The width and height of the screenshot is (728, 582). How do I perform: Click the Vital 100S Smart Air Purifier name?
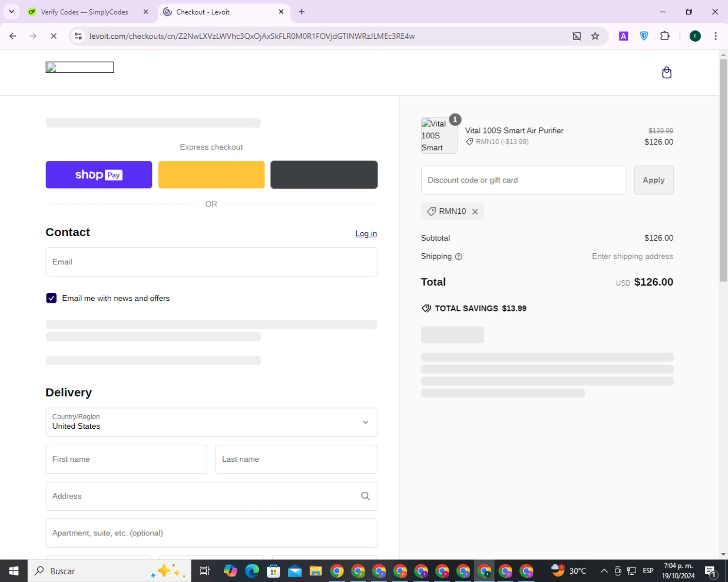[x=514, y=130]
